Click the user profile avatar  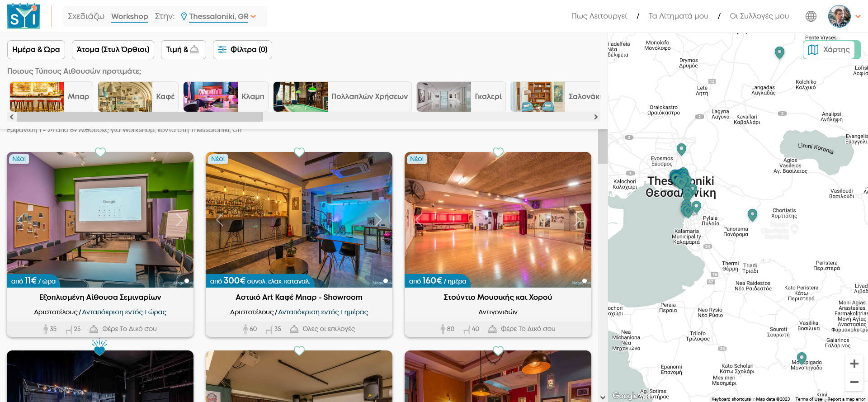[x=839, y=16]
